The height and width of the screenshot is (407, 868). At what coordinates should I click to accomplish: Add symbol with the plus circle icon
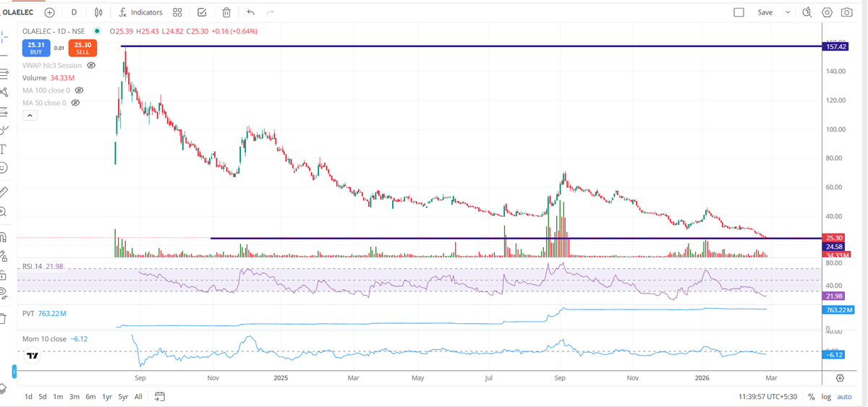[49, 12]
